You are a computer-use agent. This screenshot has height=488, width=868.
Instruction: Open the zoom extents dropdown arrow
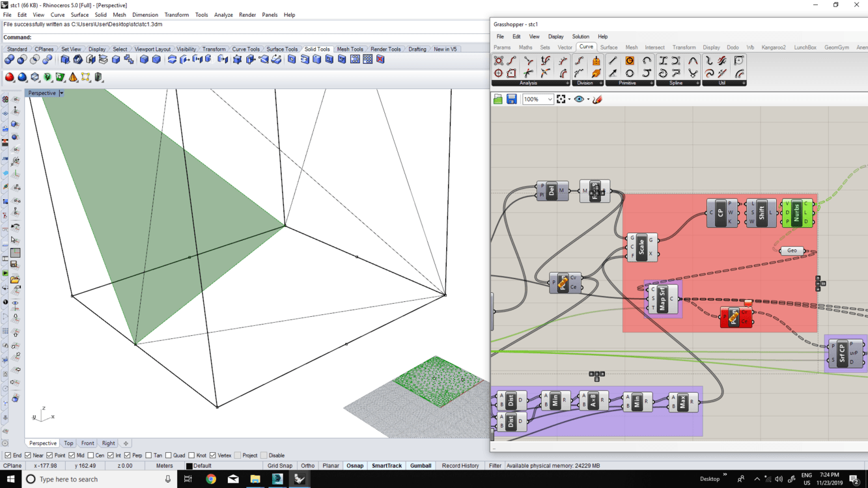point(569,100)
